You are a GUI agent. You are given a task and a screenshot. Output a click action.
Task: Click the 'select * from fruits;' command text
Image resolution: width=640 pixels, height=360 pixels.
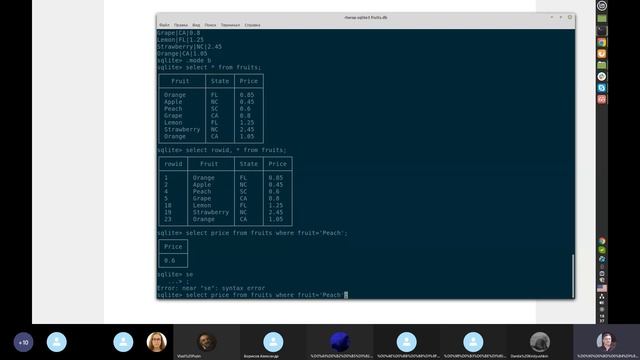point(223,67)
